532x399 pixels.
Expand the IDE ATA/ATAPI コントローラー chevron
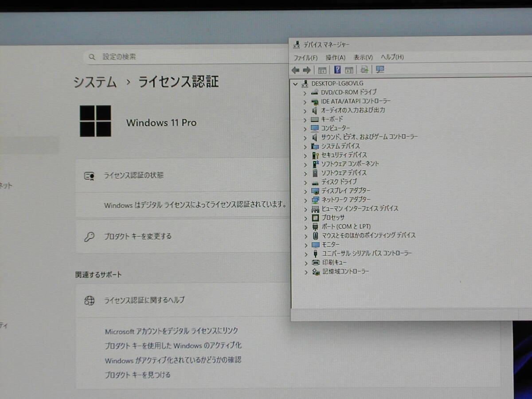[305, 102]
